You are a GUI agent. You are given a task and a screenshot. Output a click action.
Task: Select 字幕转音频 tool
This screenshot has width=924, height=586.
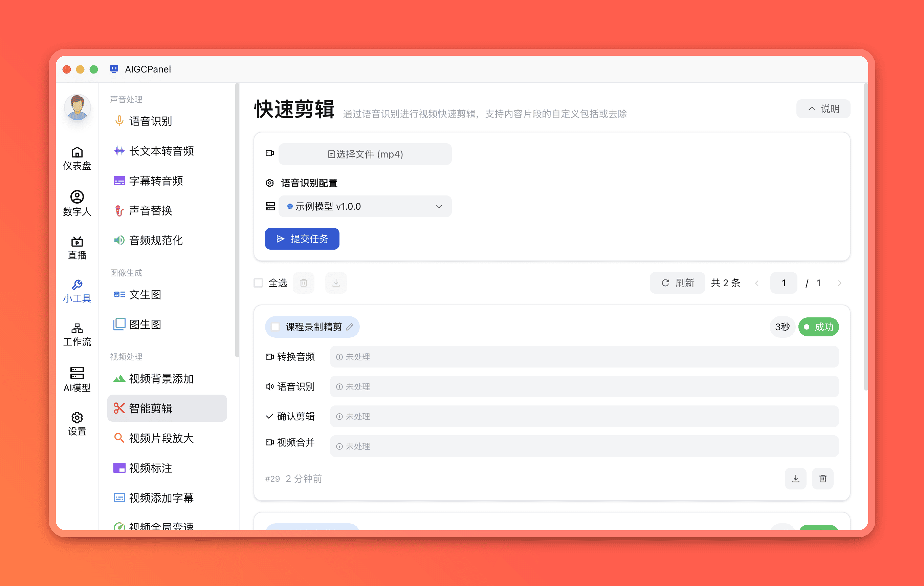(167, 181)
